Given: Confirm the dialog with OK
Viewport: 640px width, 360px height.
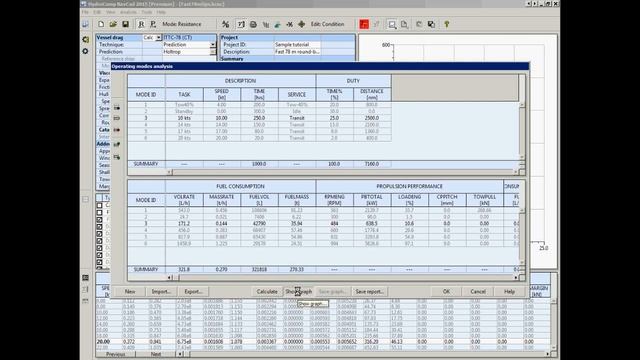Looking at the screenshot, I should 446,291.
